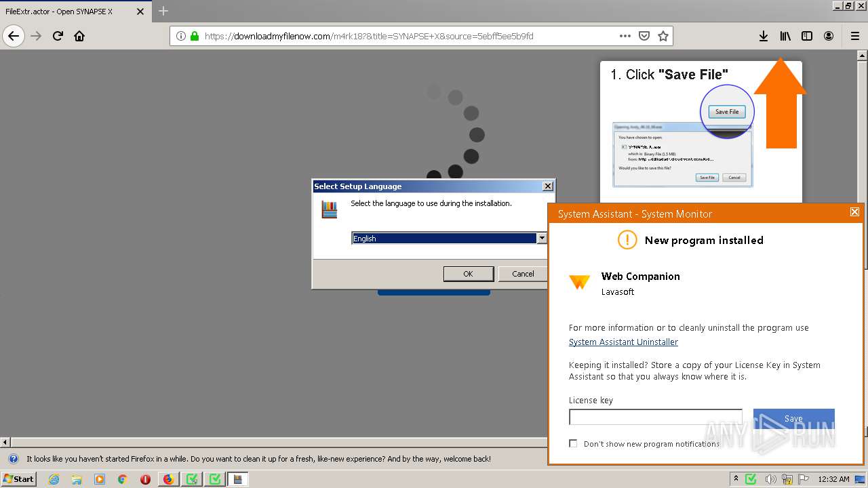Close the Select Setup Language dialog

[548, 186]
